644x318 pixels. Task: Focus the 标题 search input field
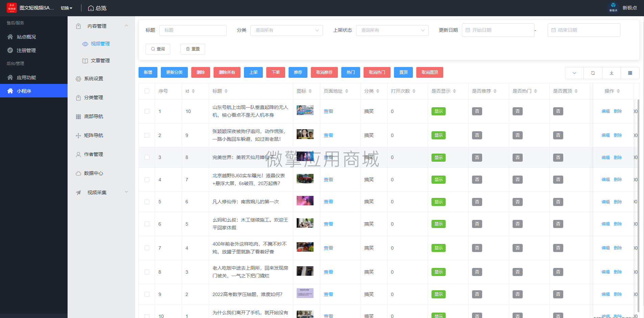coord(193,30)
